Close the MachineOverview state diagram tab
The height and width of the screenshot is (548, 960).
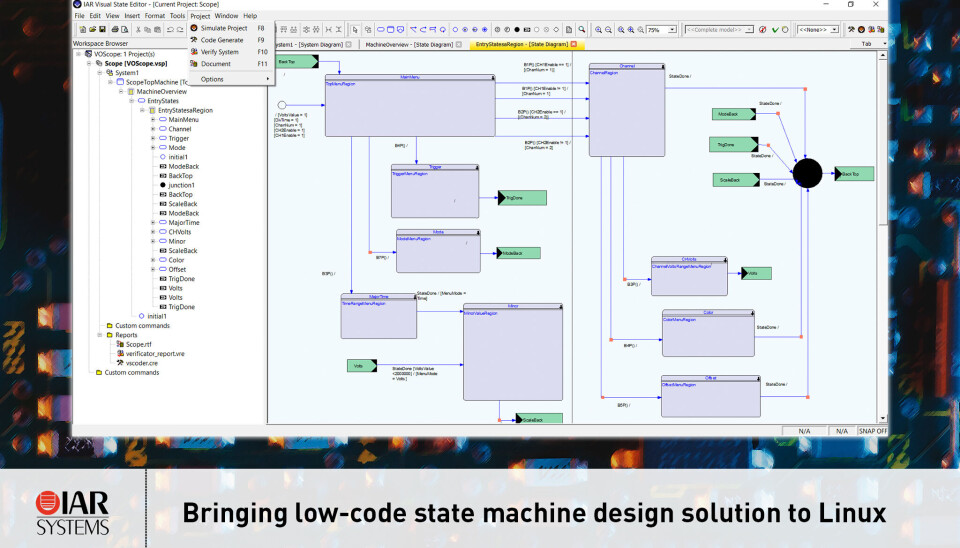(459, 44)
